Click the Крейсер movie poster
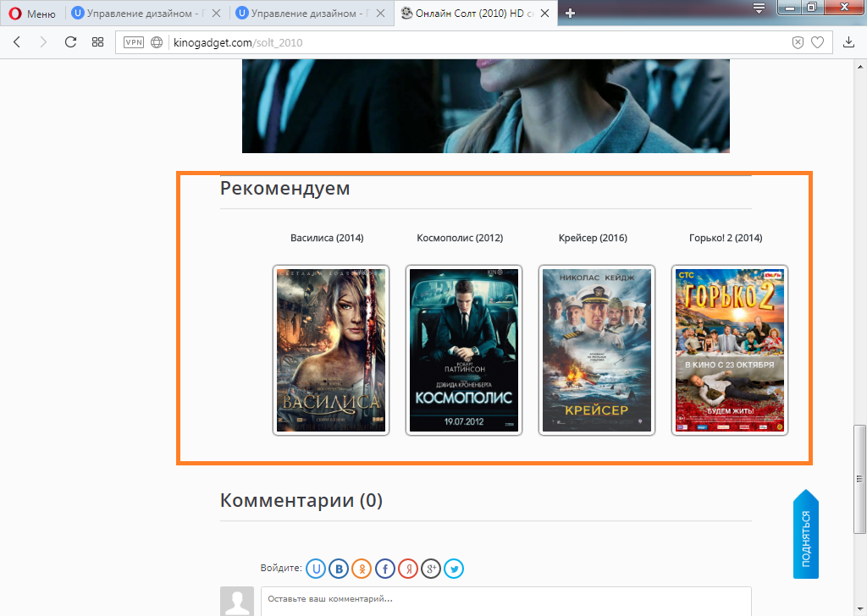This screenshot has width=867, height=616. [597, 350]
